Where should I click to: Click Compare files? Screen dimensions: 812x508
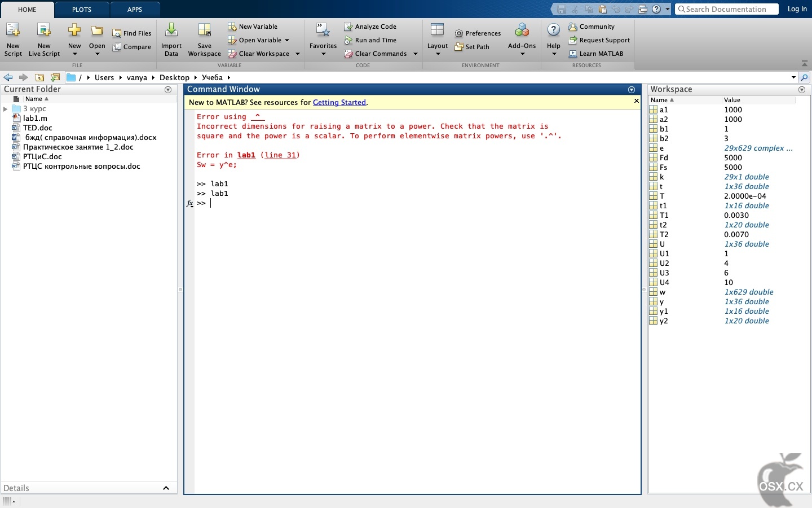pyautogui.click(x=132, y=47)
